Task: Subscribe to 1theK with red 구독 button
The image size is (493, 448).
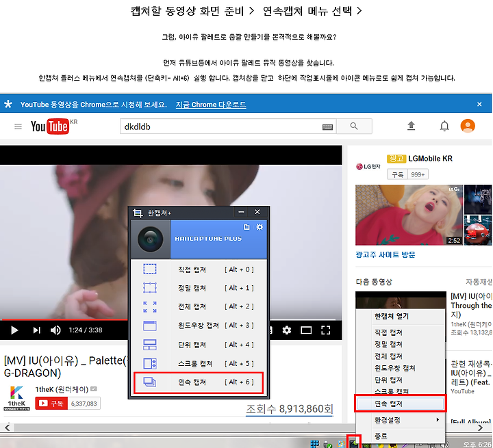Action: pos(51,404)
